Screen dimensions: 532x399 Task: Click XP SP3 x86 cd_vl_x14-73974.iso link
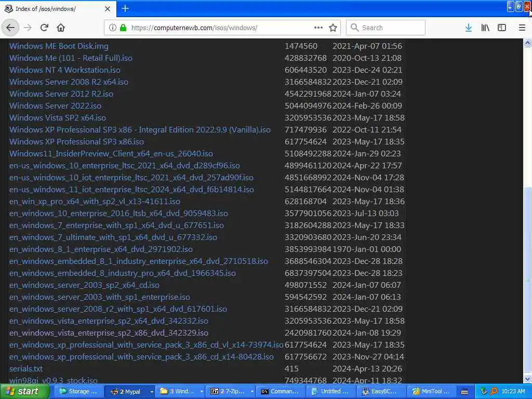146,345
